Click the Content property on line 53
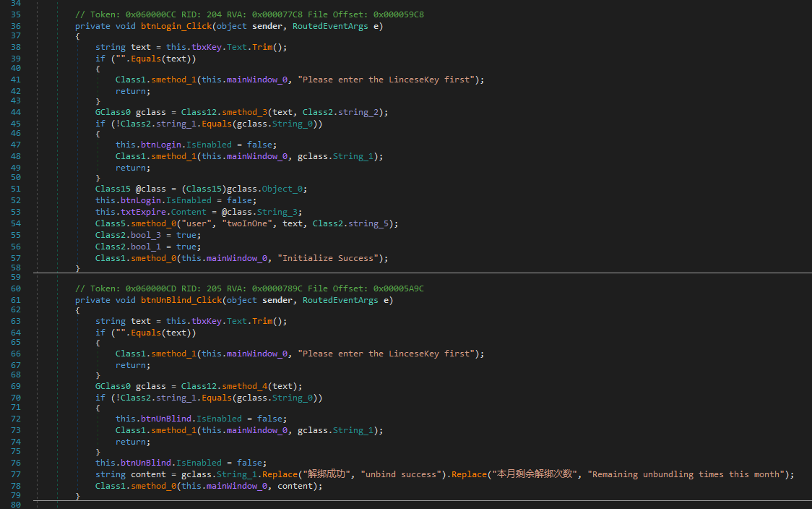The height and width of the screenshot is (509, 812). (189, 212)
